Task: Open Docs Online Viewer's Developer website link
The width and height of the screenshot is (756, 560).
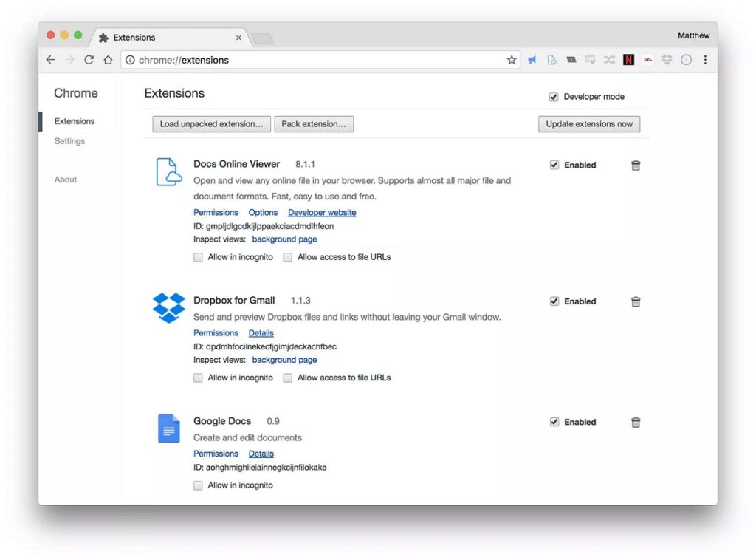Action: click(322, 212)
